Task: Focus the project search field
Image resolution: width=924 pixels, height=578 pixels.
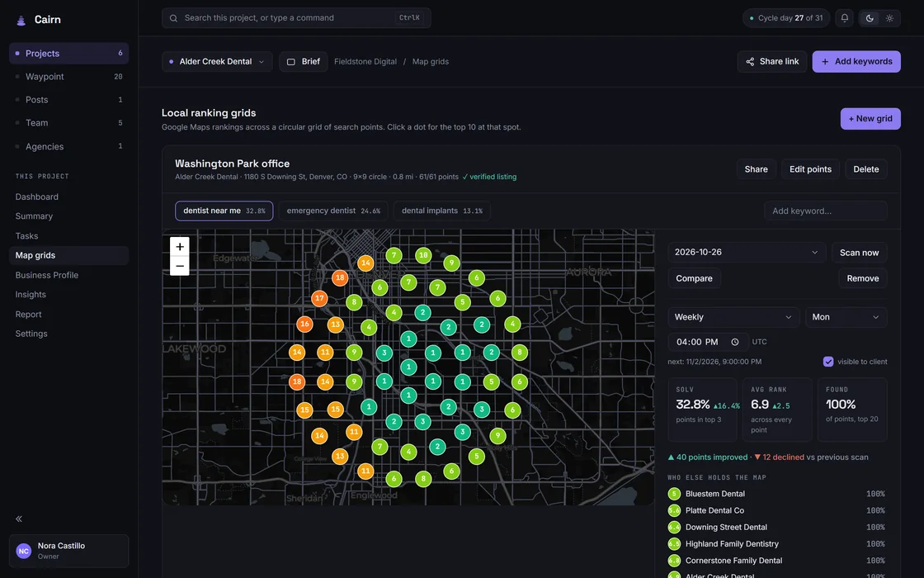Action: tap(296, 18)
